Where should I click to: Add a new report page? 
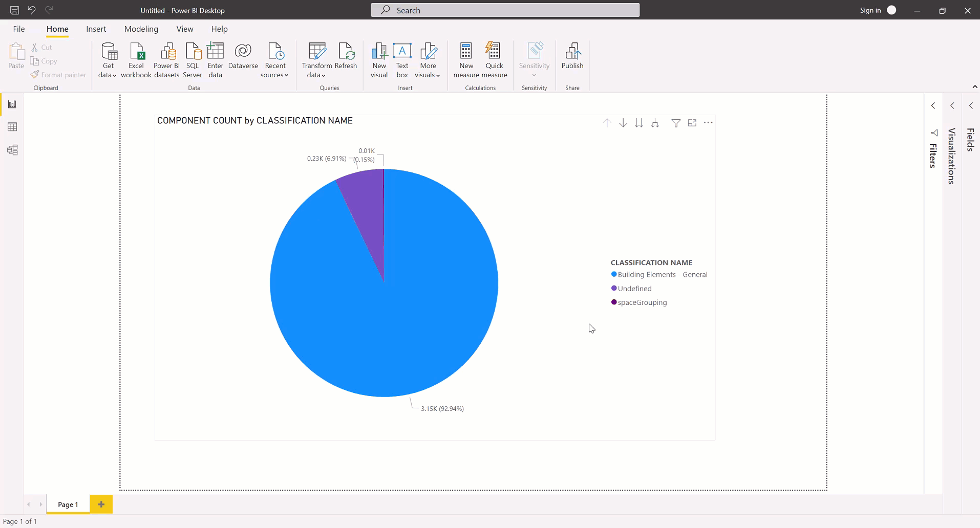click(101, 504)
